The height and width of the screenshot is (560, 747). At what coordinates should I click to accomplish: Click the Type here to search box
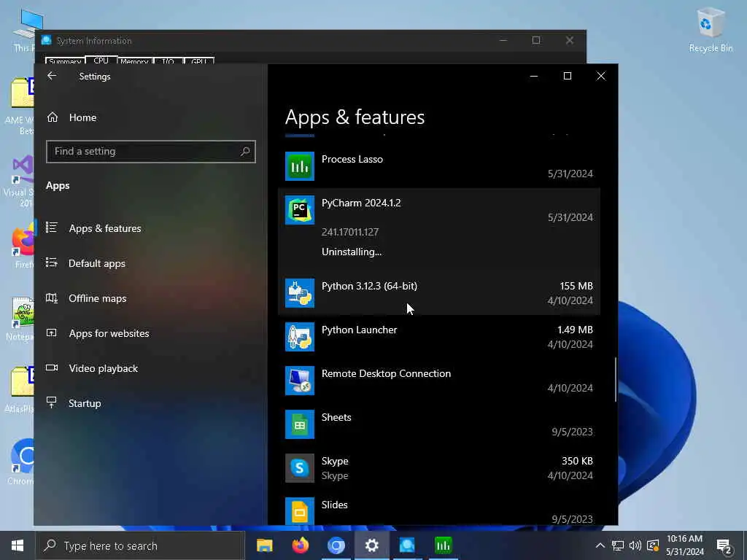pos(141,545)
